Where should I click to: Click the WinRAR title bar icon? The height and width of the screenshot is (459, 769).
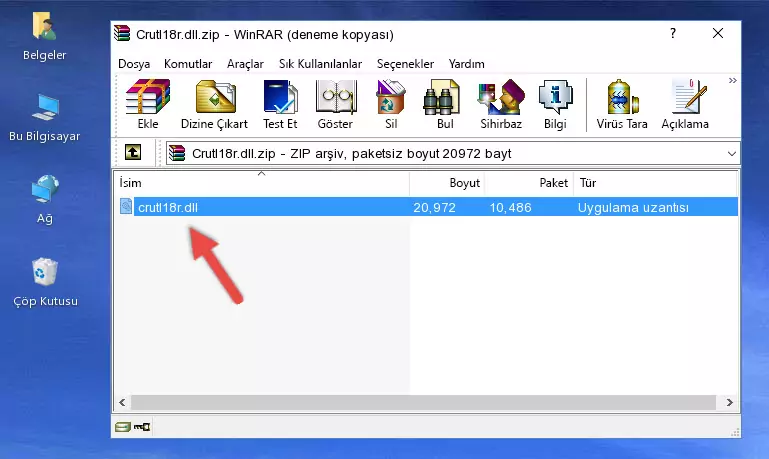(x=122, y=33)
